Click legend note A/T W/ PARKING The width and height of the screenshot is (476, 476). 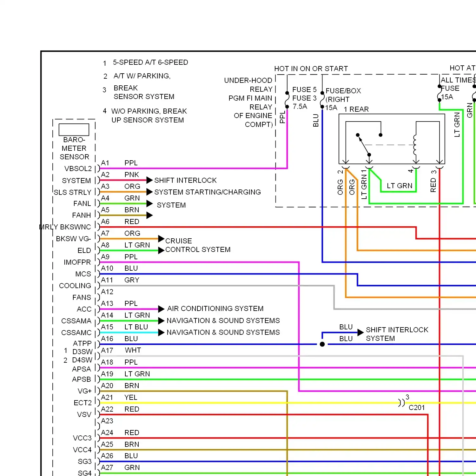coord(142,76)
